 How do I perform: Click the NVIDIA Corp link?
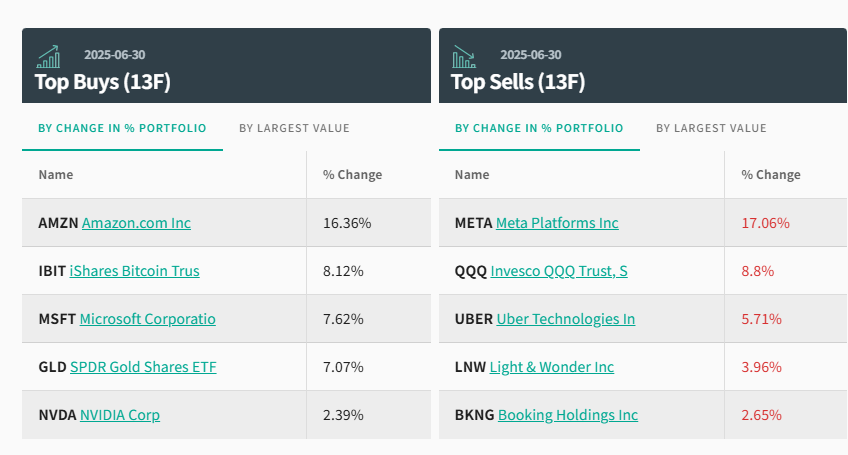click(119, 415)
